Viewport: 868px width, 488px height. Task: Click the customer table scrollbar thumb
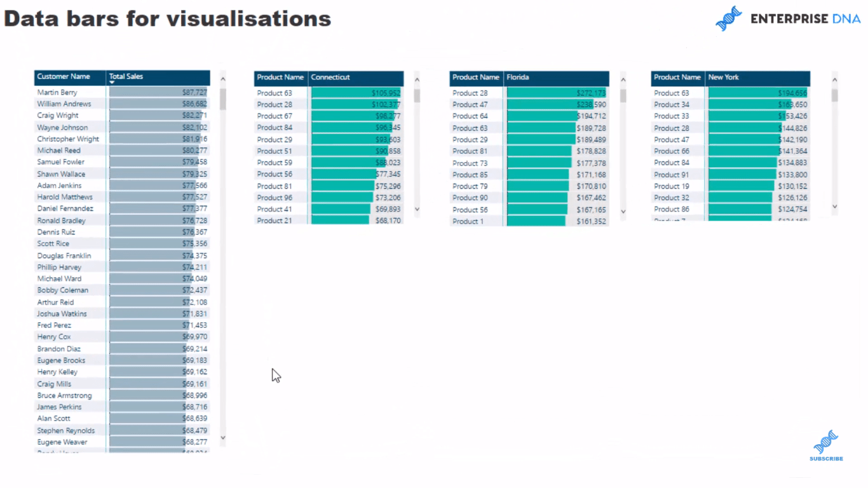(223, 99)
